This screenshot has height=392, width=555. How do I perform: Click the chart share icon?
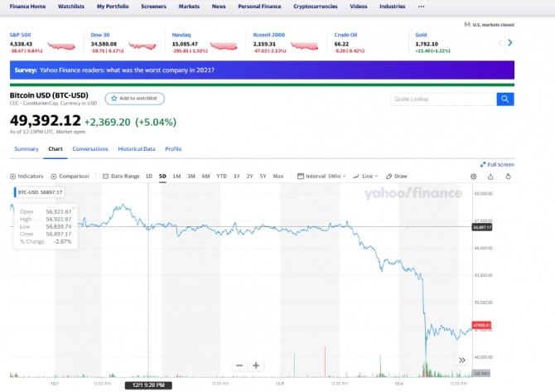coord(490,176)
